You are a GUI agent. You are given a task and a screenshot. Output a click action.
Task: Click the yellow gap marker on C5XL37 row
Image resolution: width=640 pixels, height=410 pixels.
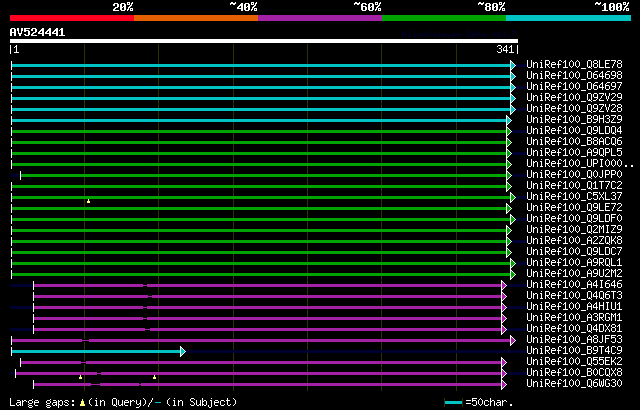point(88,201)
